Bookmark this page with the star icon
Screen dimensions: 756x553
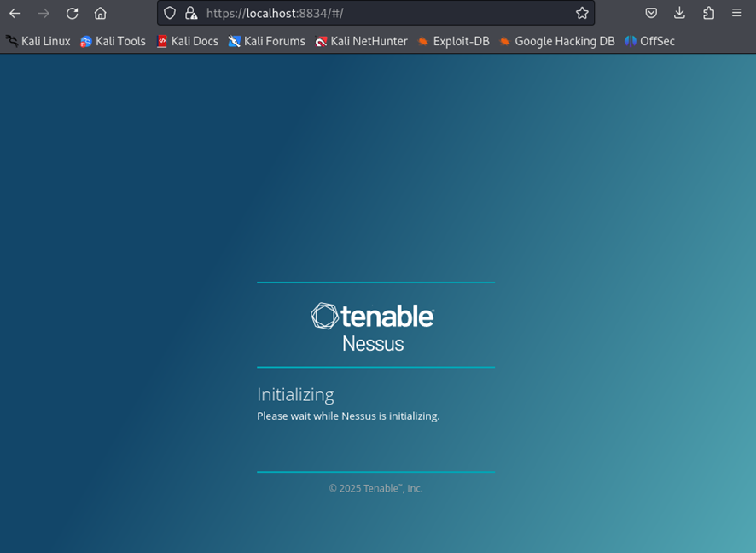(x=582, y=13)
